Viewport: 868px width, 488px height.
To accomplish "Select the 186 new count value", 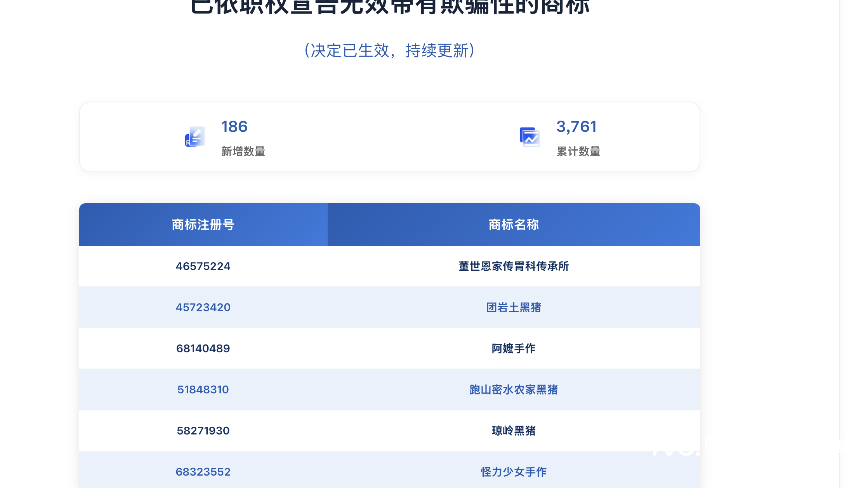I will 234,126.
